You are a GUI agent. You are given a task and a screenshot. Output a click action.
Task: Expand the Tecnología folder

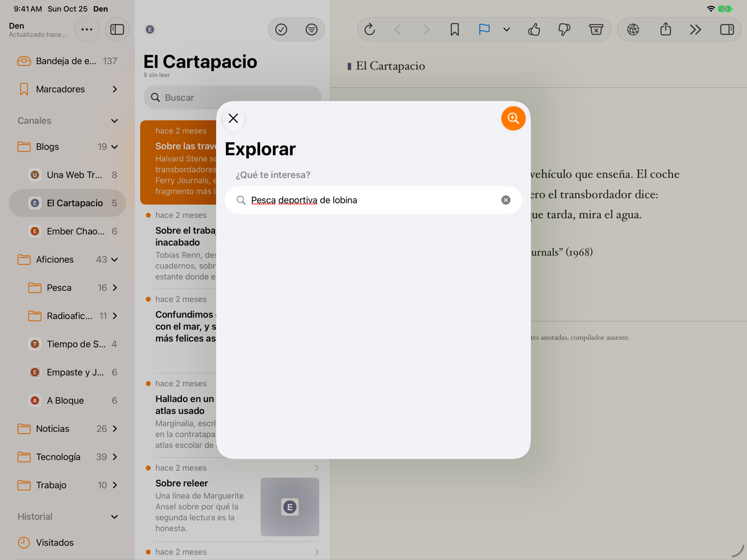[115, 457]
